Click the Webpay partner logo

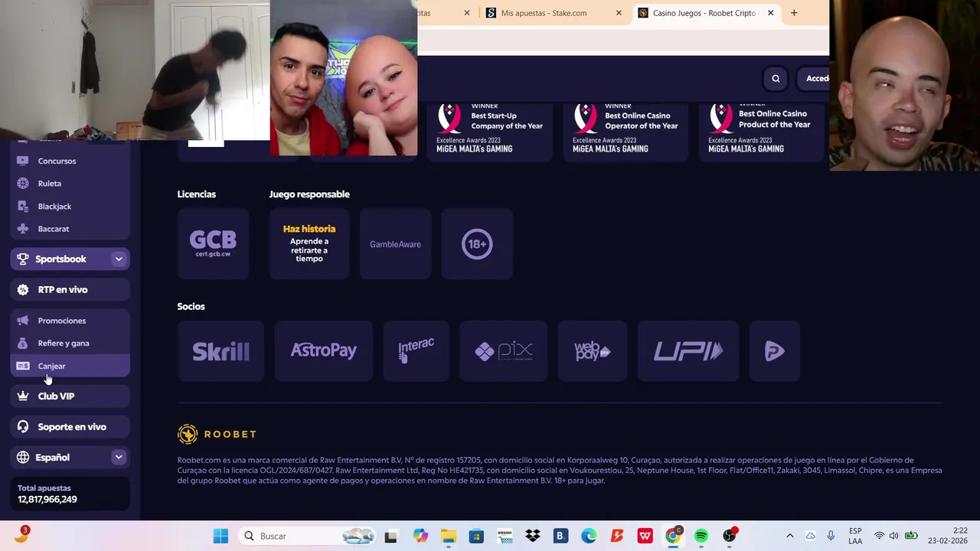tap(592, 351)
